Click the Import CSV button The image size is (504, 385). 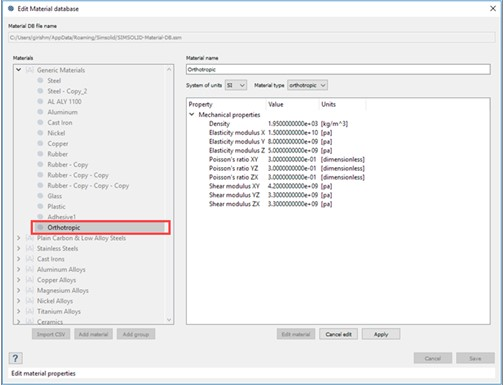[51, 334]
